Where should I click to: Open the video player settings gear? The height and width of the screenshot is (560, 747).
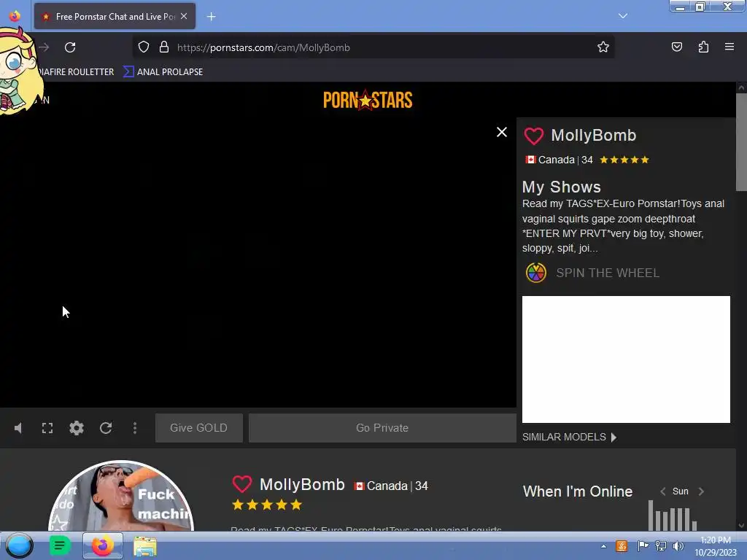click(x=76, y=428)
